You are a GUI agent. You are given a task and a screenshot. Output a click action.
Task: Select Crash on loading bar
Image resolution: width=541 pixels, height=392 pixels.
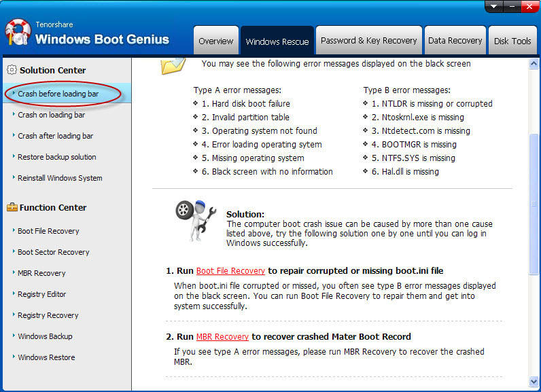pos(51,115)
